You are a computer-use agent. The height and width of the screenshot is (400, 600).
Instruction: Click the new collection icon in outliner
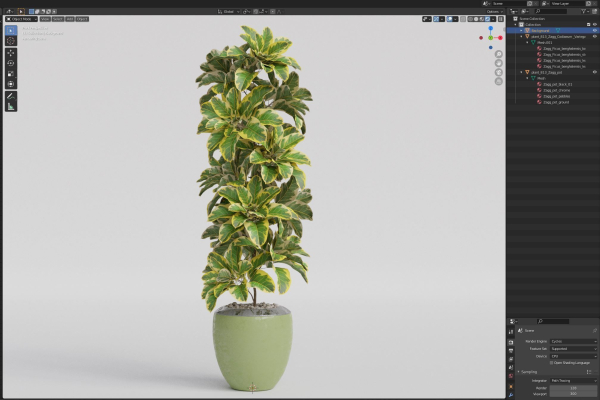[595, 11]
